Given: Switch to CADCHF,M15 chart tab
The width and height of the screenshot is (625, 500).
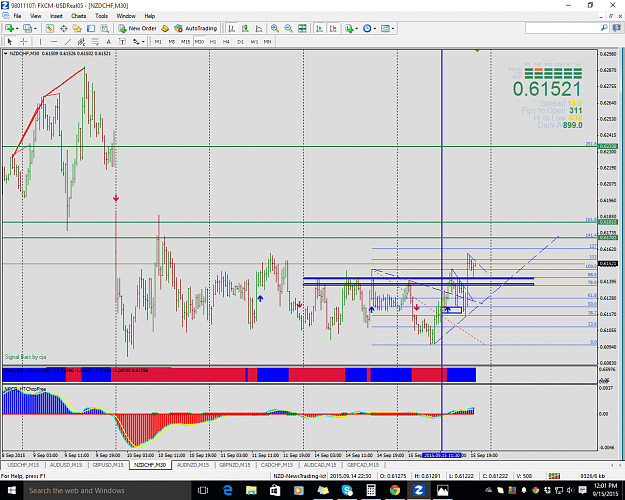Looking at the screenshot, I should (277, 465).
